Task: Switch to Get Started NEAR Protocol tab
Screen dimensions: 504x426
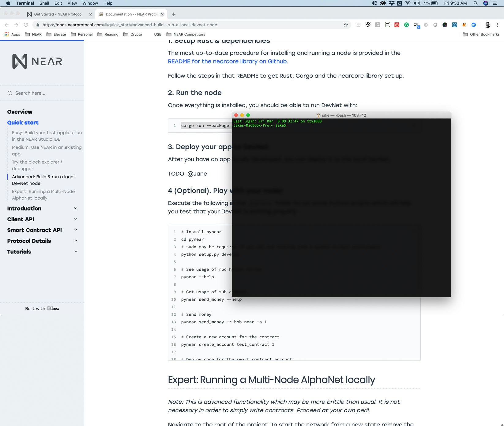Action: 58,14
